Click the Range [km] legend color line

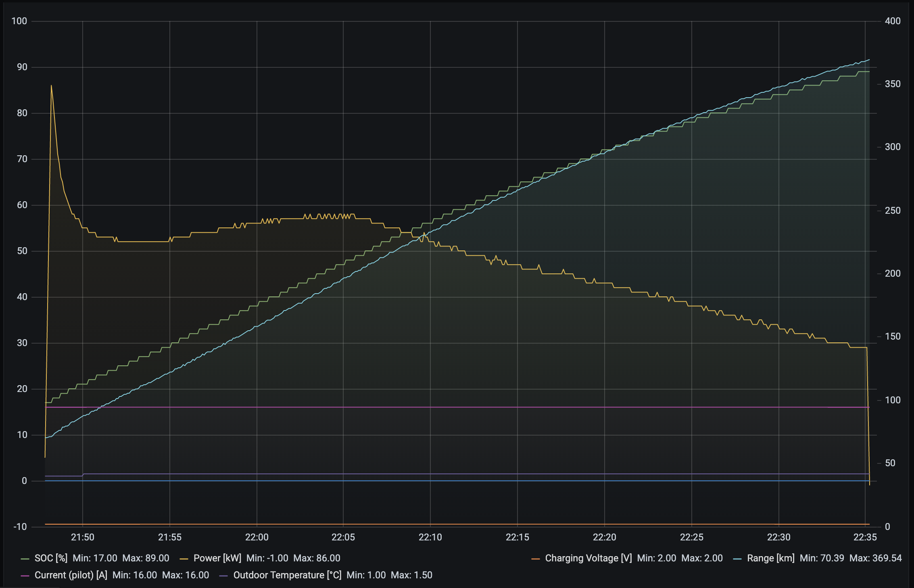737,559
